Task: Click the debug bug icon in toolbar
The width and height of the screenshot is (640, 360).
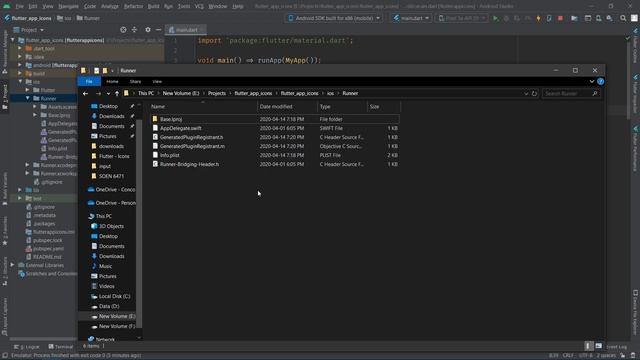Action: 507,18
